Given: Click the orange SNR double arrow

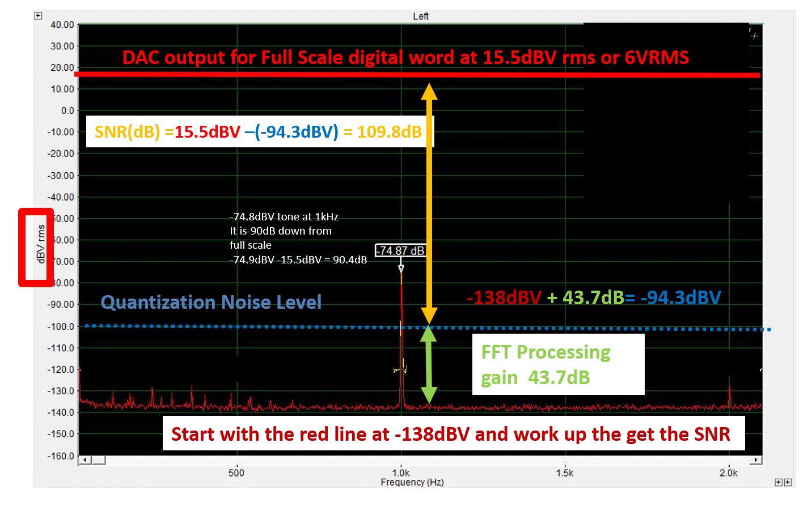Looking at the screenshot, I should tap(429, 204).
